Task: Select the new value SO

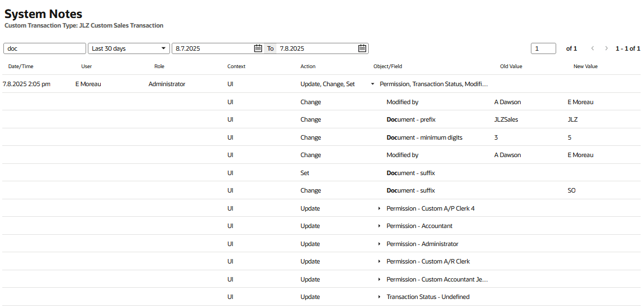Action: tap(571, 190)
